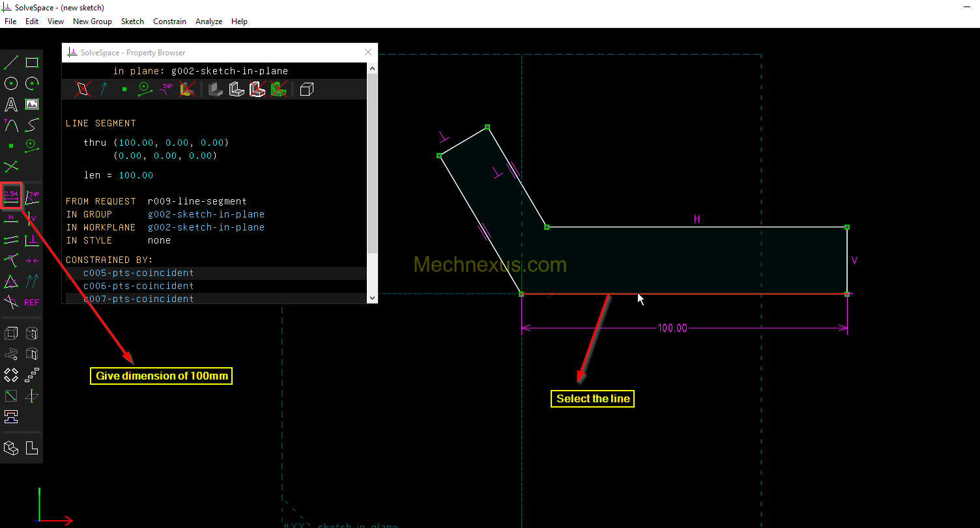Select the rectangle sketch tool
Image resolution: width=980 pixels, height=528 pixels.
(x=32, y=63)
